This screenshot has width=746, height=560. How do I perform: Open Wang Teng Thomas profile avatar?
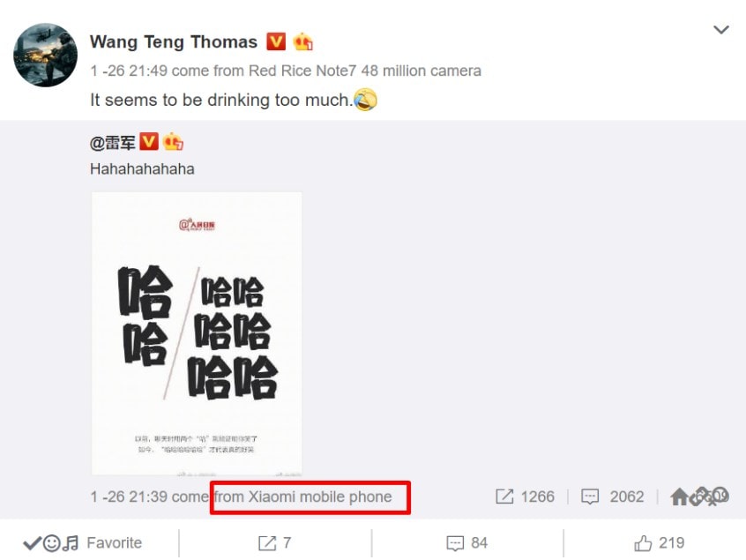46,55
